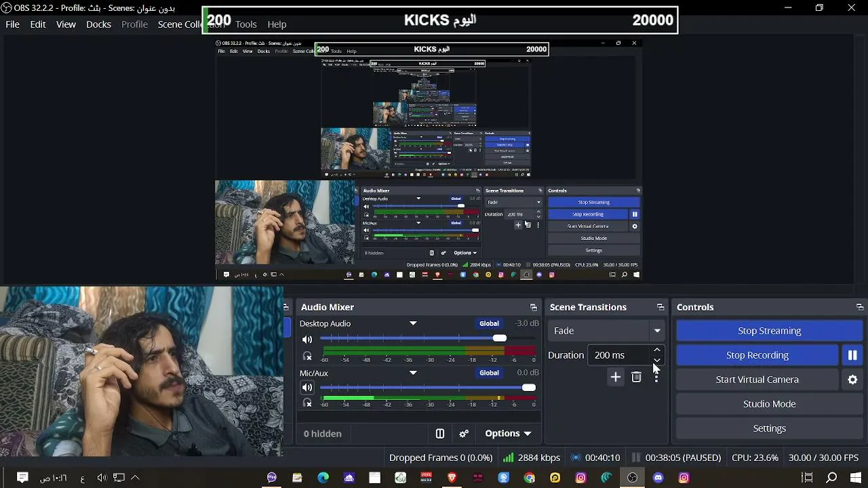The width and height of the screenshot is (868, 488).
Task: Decrease transition duration with down arrow
Action: (x=656, y=360)
